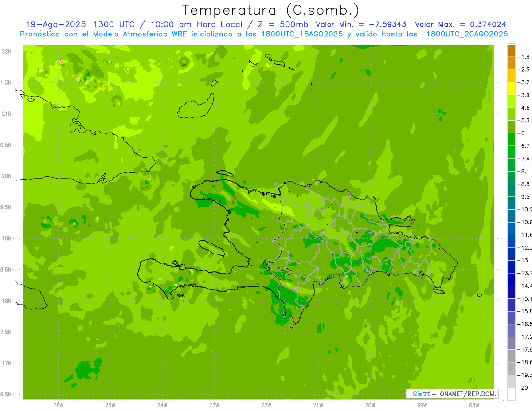532x411 pixels.
Task: Click the '-3.2' colorbar label
Action: (x=524, y=82)
